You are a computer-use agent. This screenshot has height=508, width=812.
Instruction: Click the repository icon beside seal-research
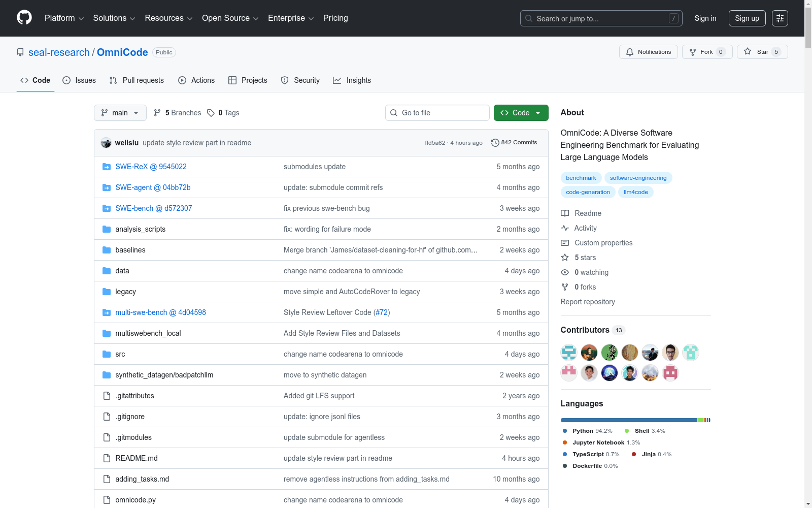tap(20, 52)
